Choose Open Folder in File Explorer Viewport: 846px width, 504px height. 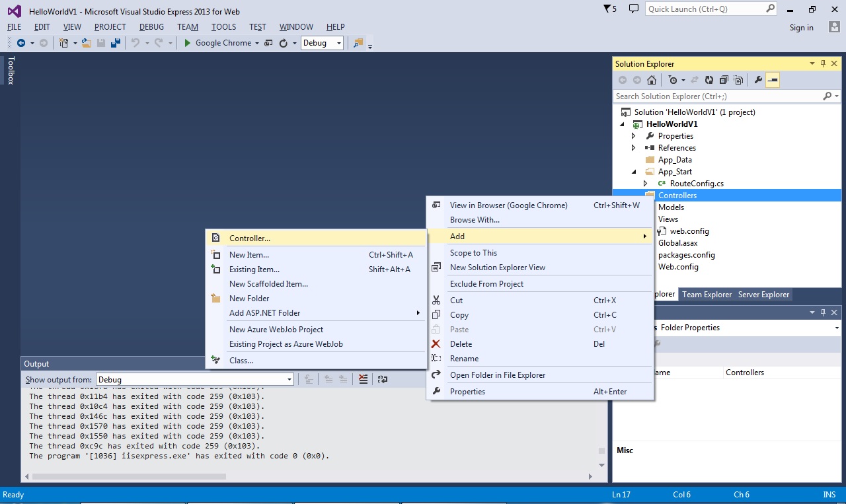539,375
